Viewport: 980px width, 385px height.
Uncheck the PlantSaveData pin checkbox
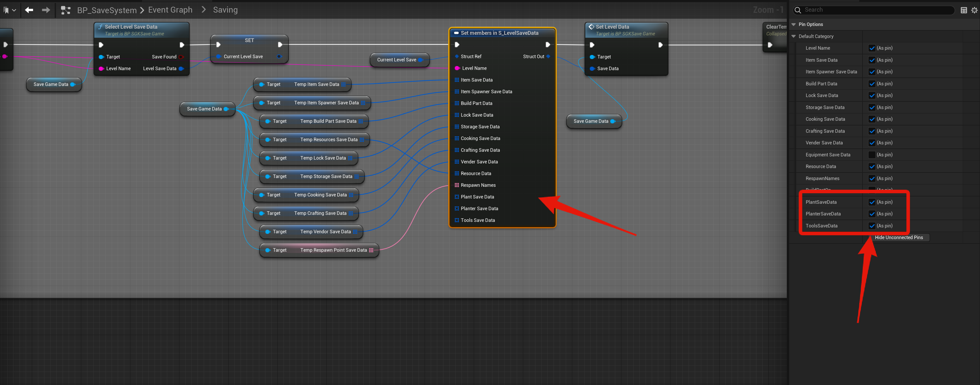click(872, 202)
